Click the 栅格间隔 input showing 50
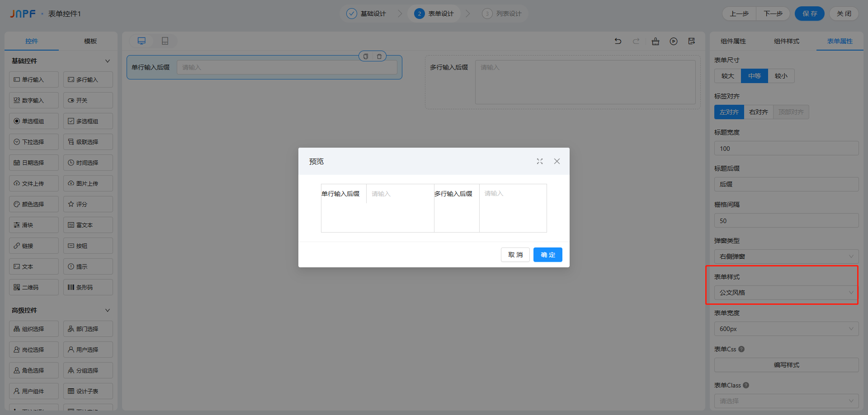The image size is (868, 415). coord(787,220)
